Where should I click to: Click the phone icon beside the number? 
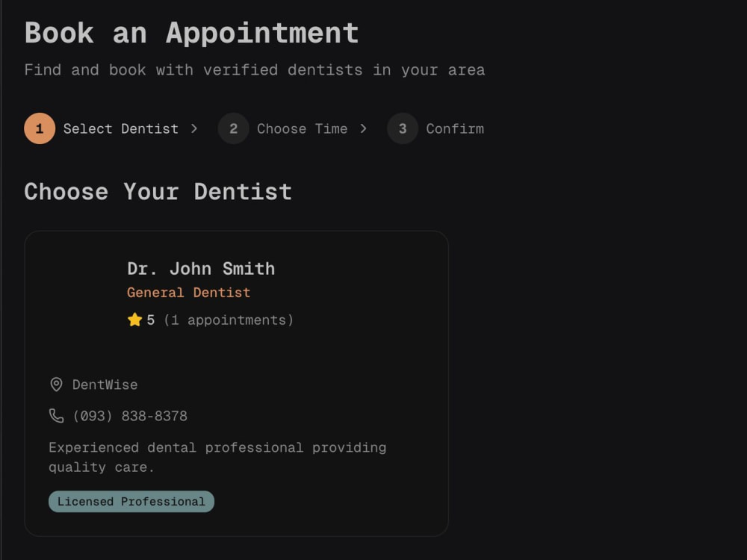(x=56, y=416)
